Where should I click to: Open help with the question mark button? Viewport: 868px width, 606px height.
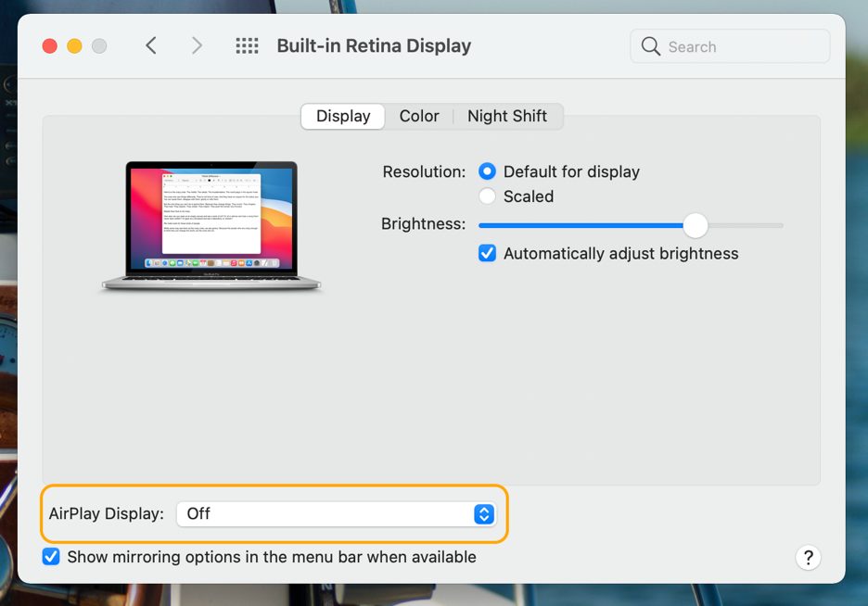808,557
